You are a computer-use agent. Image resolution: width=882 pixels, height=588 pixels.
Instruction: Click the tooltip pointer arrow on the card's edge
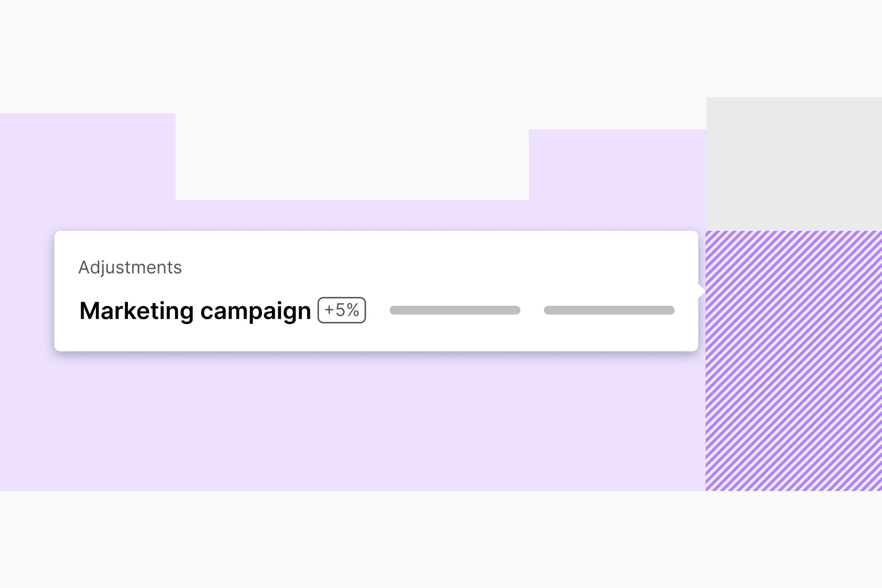point(701,291)
